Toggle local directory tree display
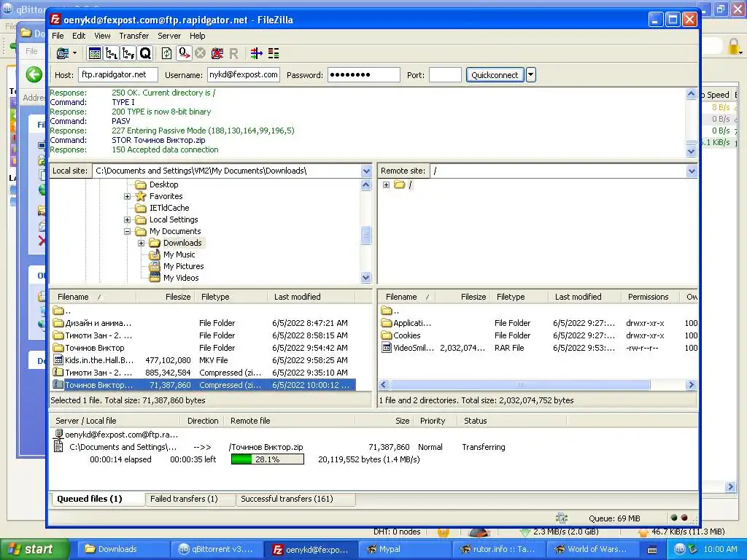 pyautogui.click(x=112, y=53)
